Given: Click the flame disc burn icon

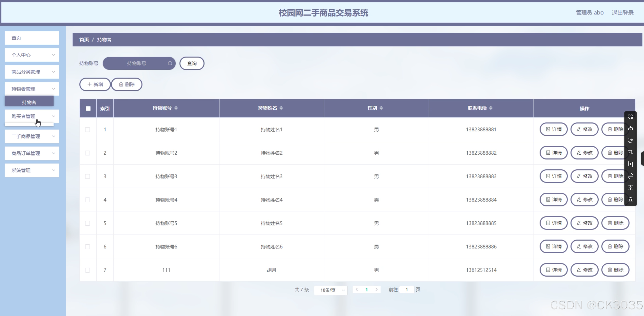Looking at the screenshot, I should [630, 128].
